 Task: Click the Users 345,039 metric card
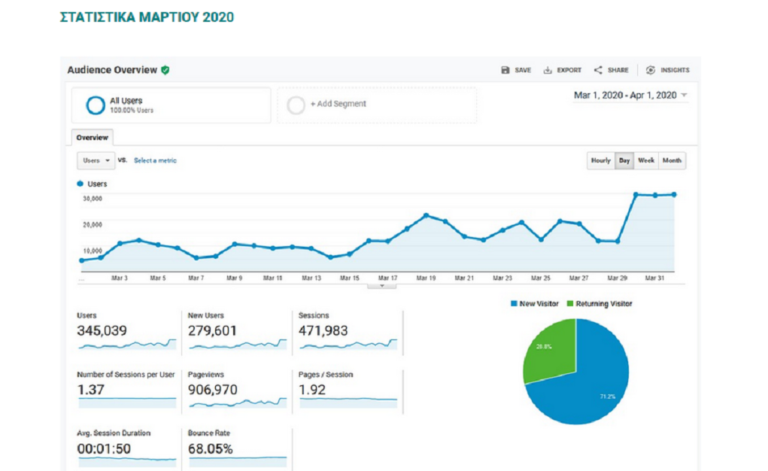[x=126, y=331]
